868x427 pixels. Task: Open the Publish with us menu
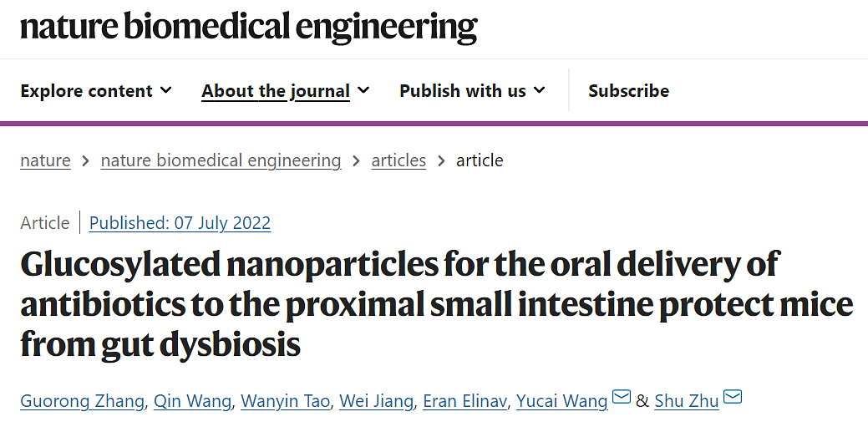463,91
